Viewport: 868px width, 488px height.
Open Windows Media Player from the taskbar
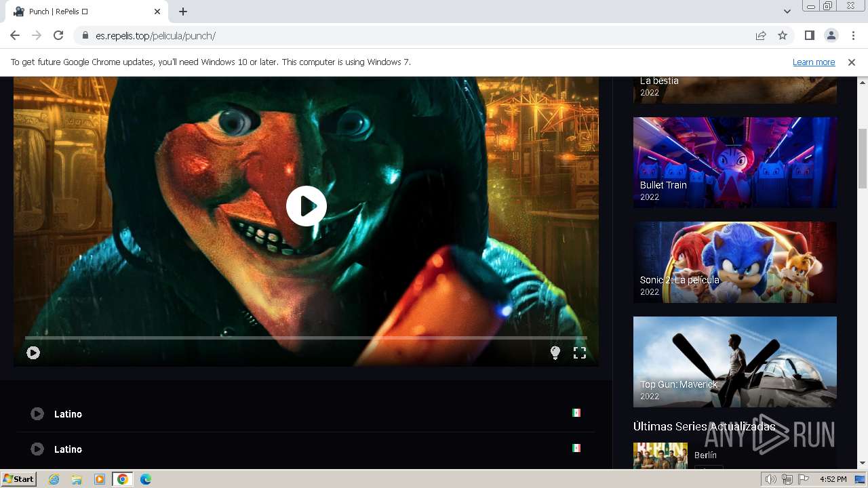(x=100, y=479)
